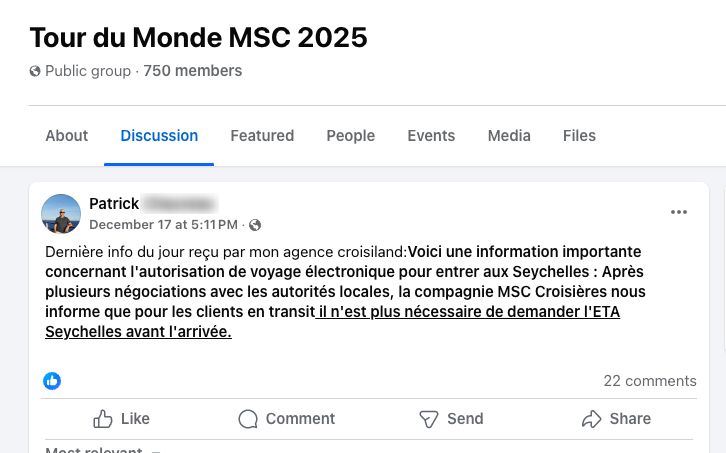The width and height of the screenshot is (726, 453).
Task: Click Patrick's profile picture
Action: [x=61, y=214]
